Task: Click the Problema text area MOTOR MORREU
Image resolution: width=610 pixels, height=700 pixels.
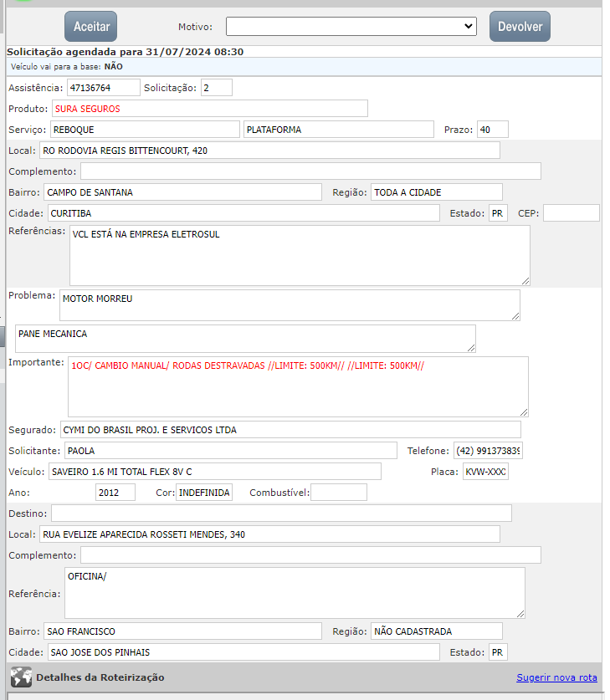Action: (289, 305)
